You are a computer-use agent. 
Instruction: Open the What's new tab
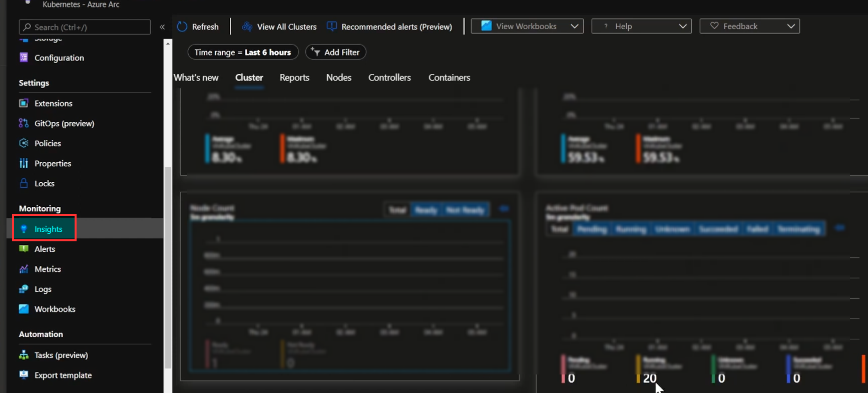(x=196, y=78)
